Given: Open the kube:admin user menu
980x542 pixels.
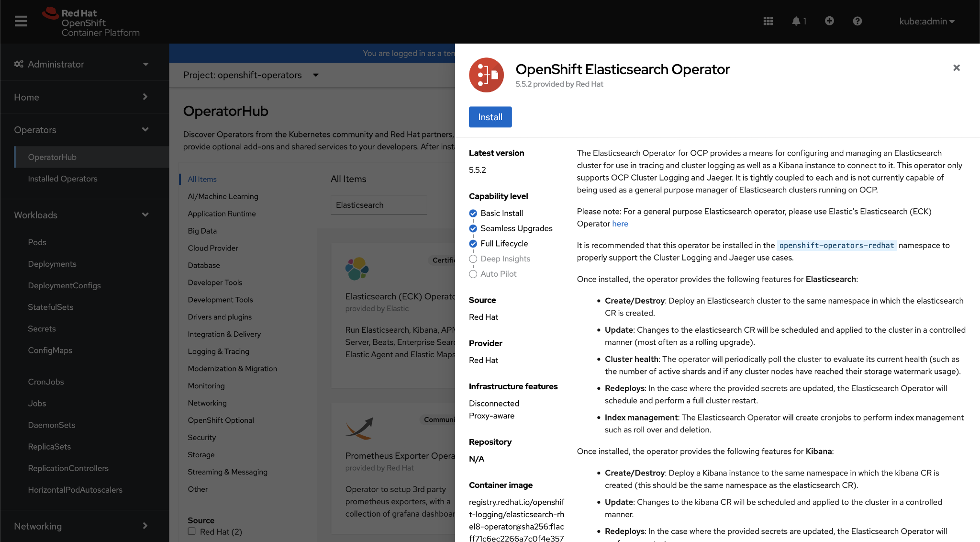Looking at the screenshot, I should pos(927,21).
